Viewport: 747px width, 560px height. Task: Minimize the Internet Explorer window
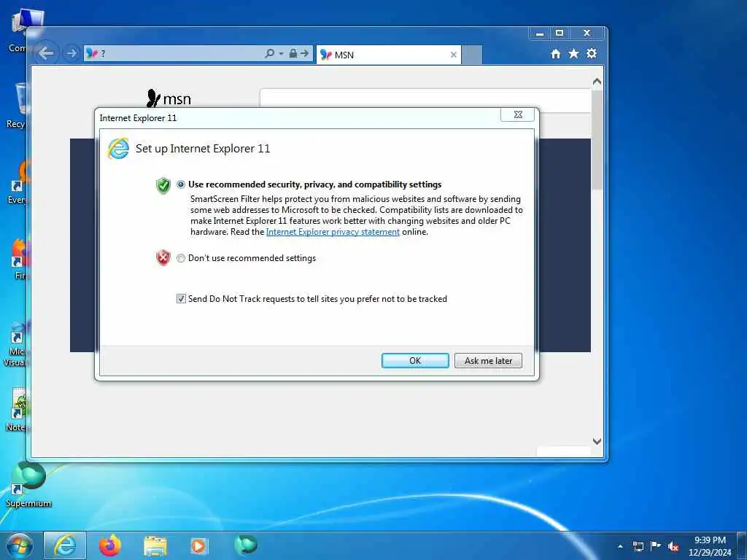tap(539, 34)
